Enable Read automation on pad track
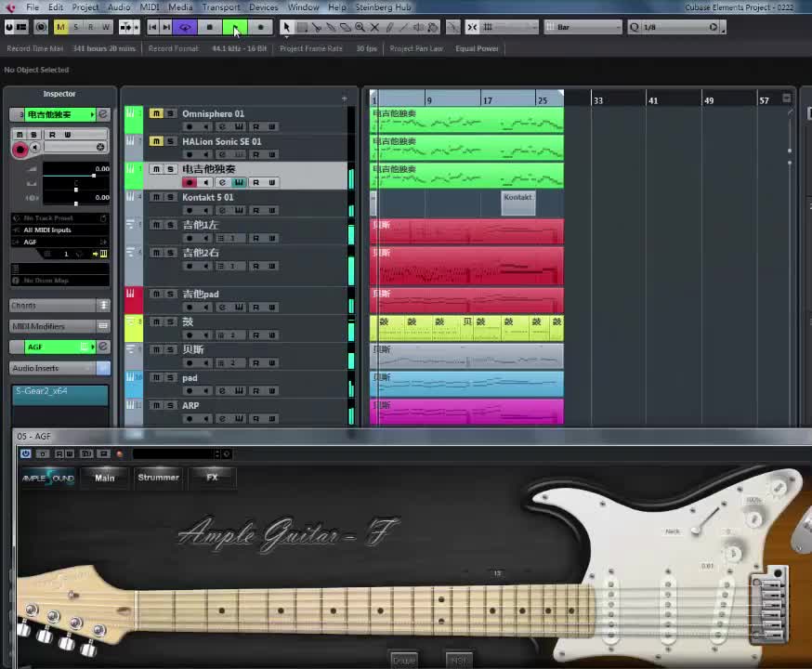 pos(255,391)
